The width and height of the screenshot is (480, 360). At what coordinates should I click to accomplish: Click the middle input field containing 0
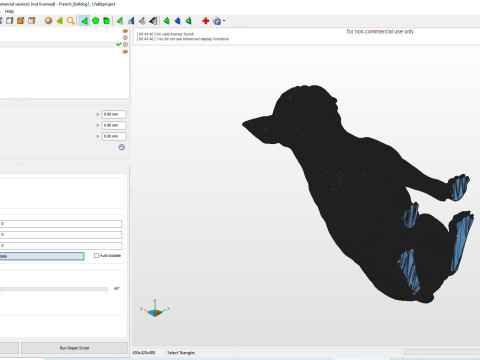point(61,235)
